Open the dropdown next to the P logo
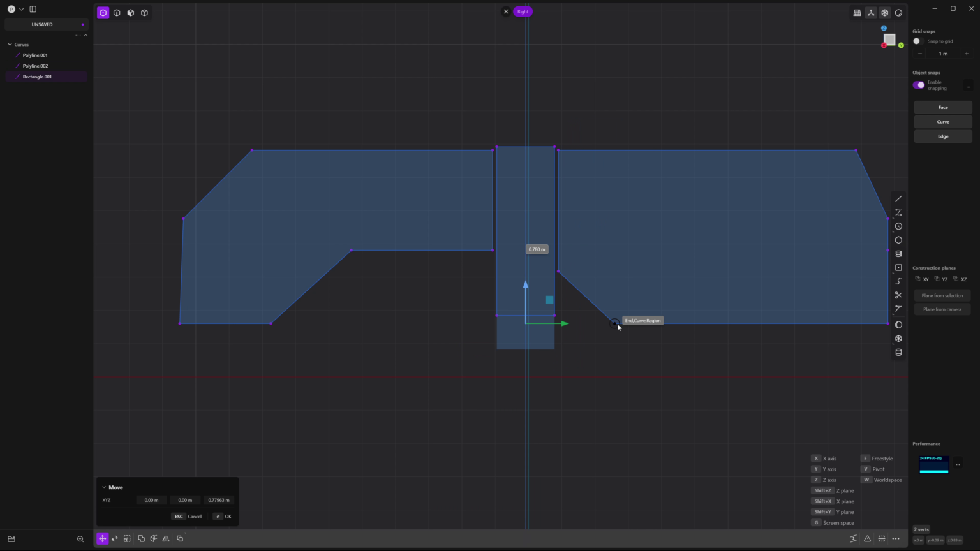This screenshot has height=551, width=980. (x=21, y=9)
